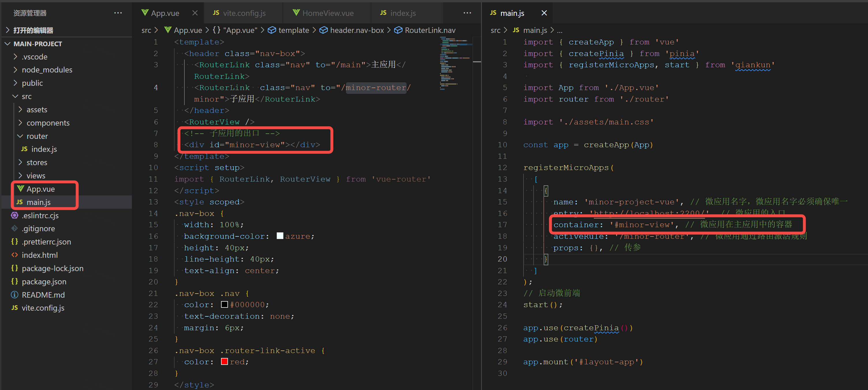Open index.html in the explorer
868x390 pixels.
(67, 255)
